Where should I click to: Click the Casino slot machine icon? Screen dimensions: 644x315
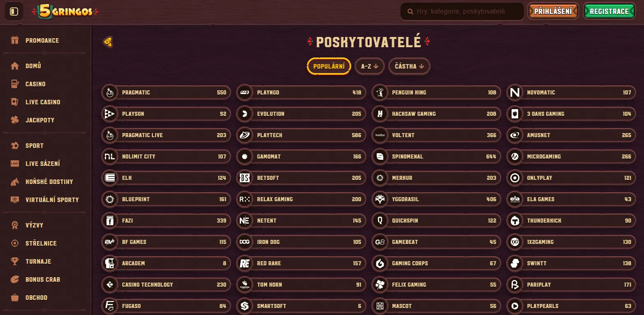click(x=15, y=84)
